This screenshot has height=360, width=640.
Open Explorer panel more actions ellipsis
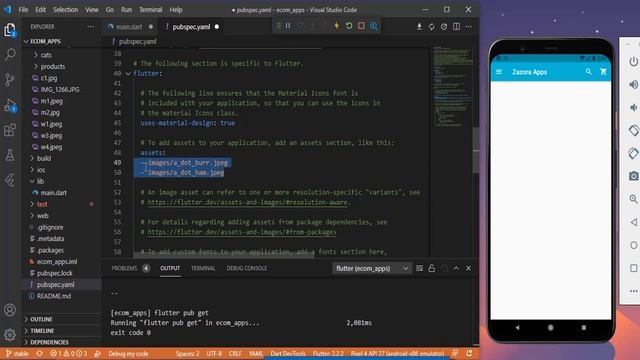(90, 27)
